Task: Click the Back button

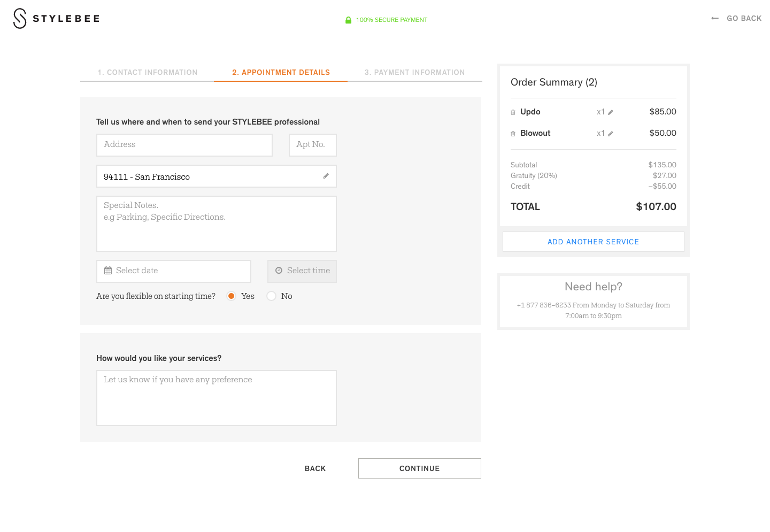Action: tap(315, 468)
